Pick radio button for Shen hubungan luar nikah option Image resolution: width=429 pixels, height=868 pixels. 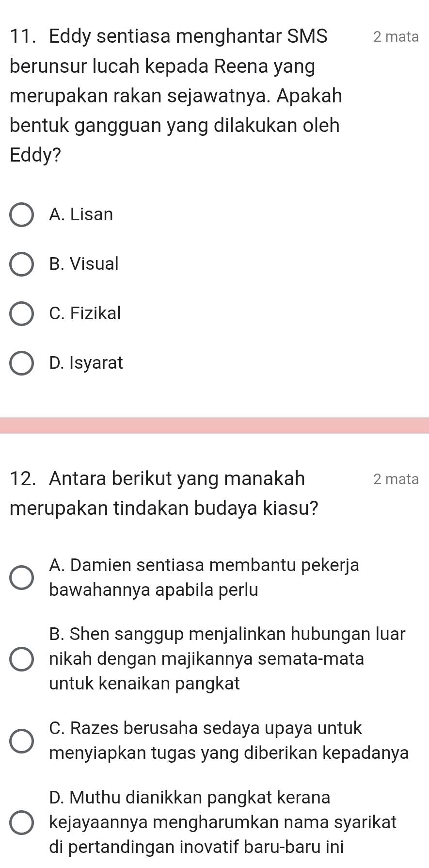21,659
